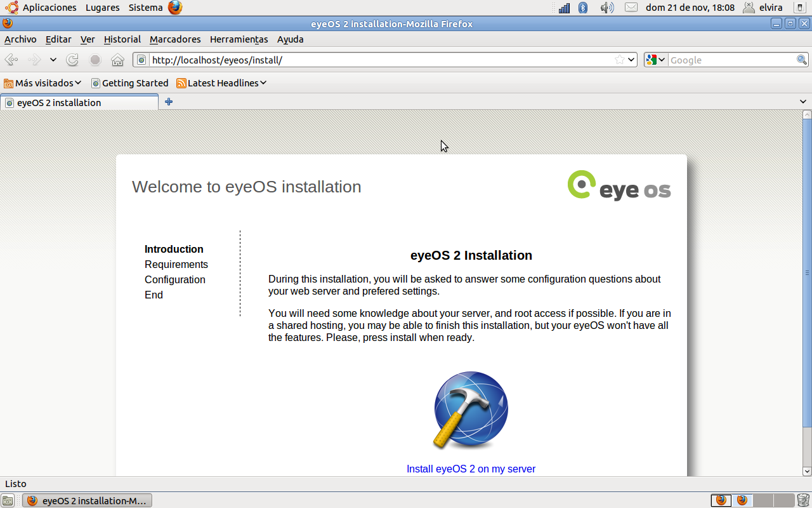Open the Editar menu
Image resolution: width=812 pixels, height=508 pixels.
pyautogui.click(x=58, y=39)
